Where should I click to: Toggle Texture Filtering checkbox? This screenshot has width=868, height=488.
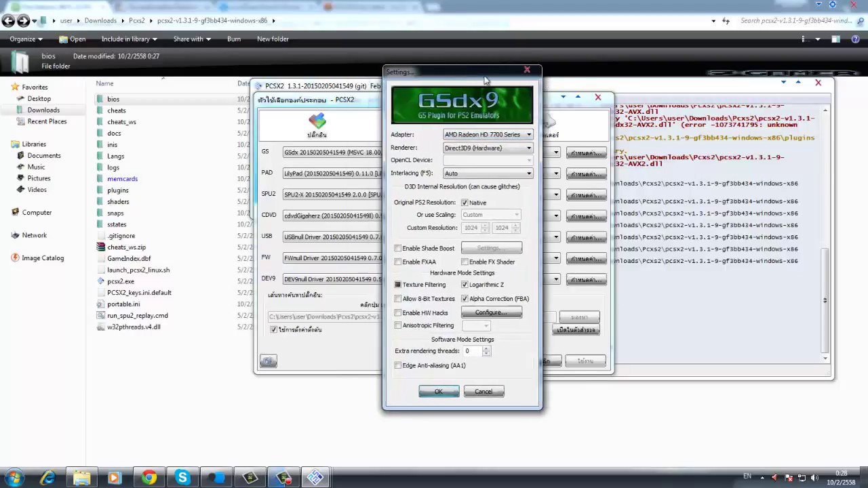(398, 285)
